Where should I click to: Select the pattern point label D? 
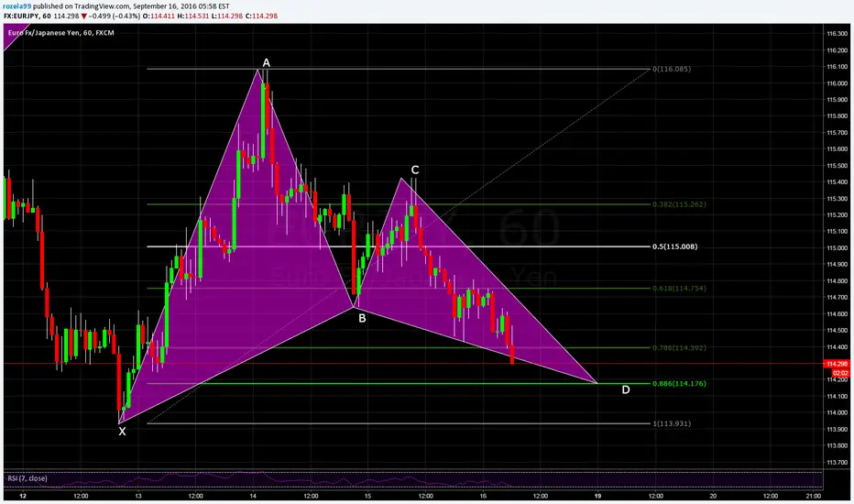click(626, 389)
